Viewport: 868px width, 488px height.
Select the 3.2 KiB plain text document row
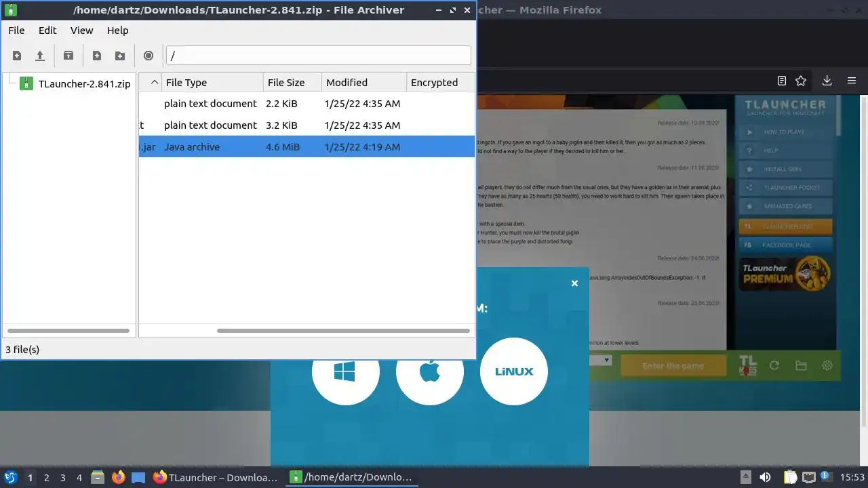[307, 125]
